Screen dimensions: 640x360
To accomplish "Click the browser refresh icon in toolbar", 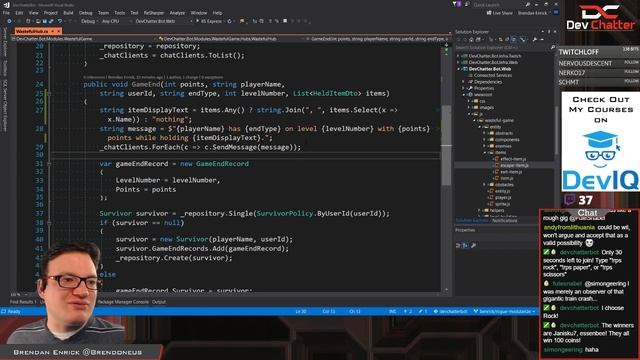I will coord(229,21).
